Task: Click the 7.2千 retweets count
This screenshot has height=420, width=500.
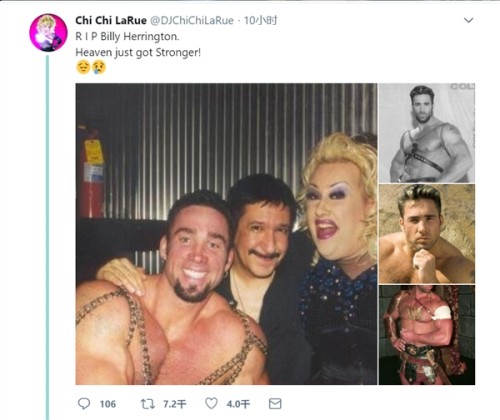Action: pyautogui.click(x=175, y=404)
